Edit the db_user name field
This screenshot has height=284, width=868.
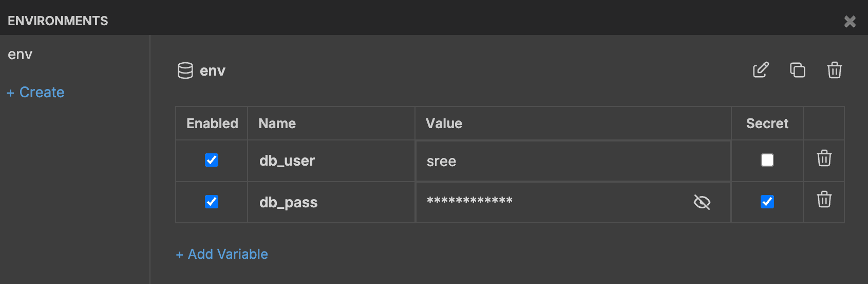(x=329, y=161)
